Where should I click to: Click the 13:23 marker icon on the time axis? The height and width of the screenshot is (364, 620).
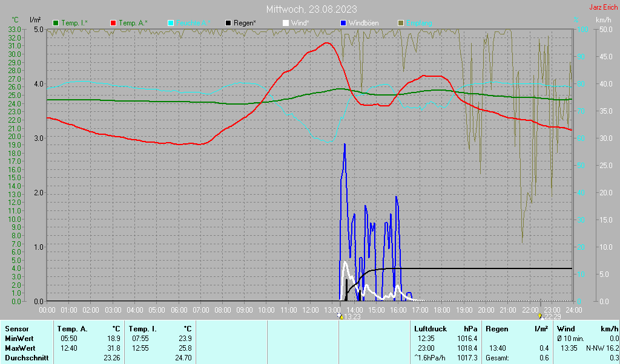340,316
